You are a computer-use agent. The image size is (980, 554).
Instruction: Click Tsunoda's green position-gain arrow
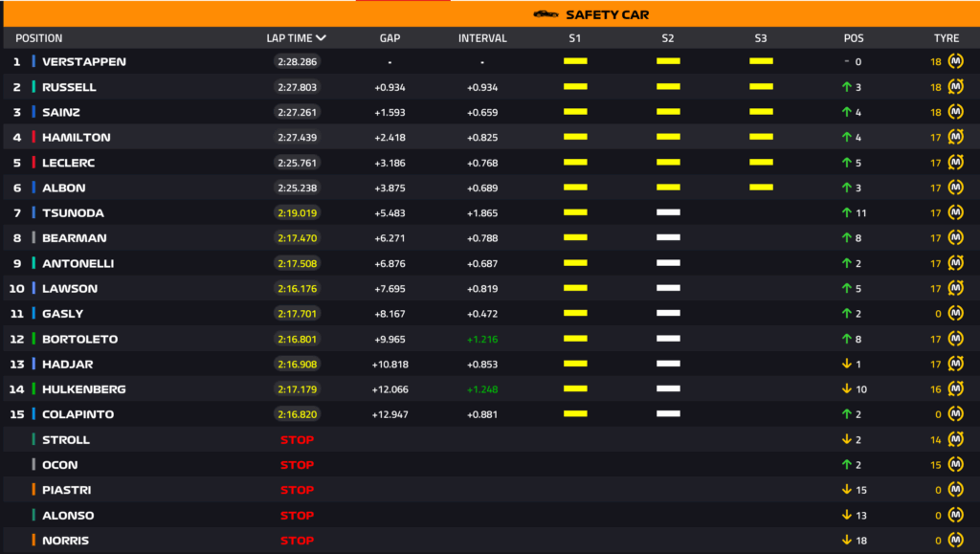(x=846, y=212)
